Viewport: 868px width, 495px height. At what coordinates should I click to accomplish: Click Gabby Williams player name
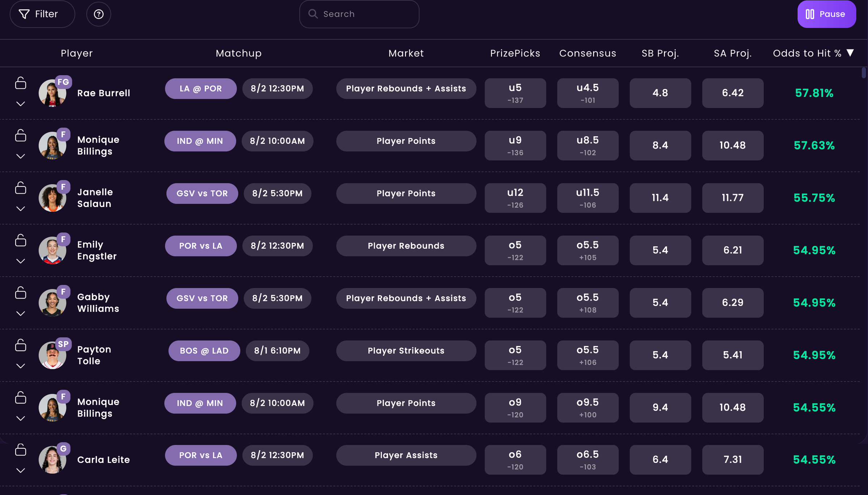(x=98, y=303)
